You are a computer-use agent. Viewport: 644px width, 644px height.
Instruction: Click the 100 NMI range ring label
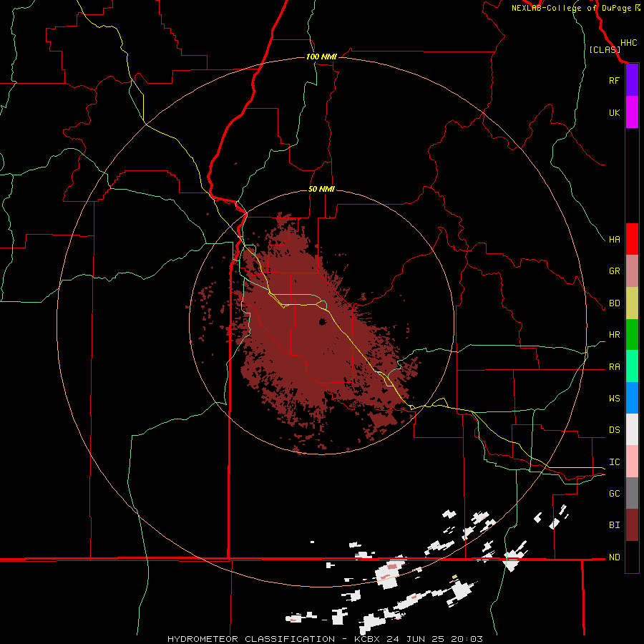coord(321,57)
